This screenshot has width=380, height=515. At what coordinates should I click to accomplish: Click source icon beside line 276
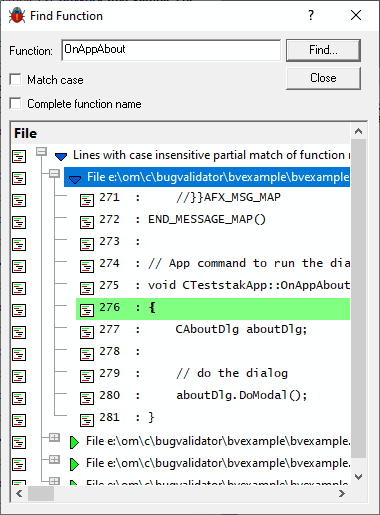pyautogui.click(x=87, y=310)
